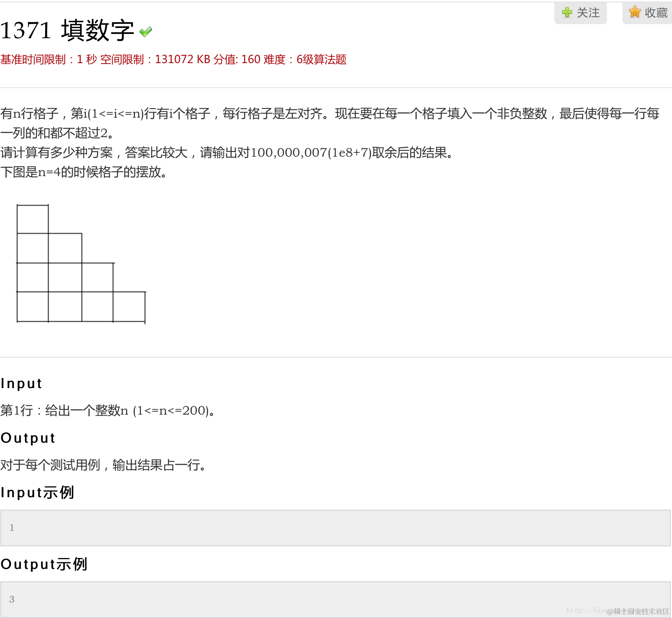Click the red time and memory limit line
672x618 pixels.
(x=173, y=60)
